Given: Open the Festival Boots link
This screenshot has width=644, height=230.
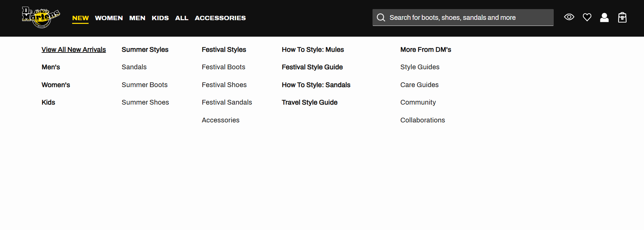Looking at the screenshot, I should 224,67.
